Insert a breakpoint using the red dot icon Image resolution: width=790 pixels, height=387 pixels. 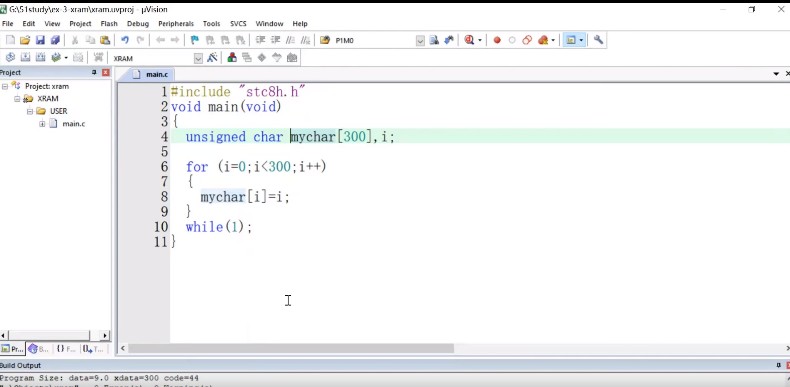coord(497,40)
